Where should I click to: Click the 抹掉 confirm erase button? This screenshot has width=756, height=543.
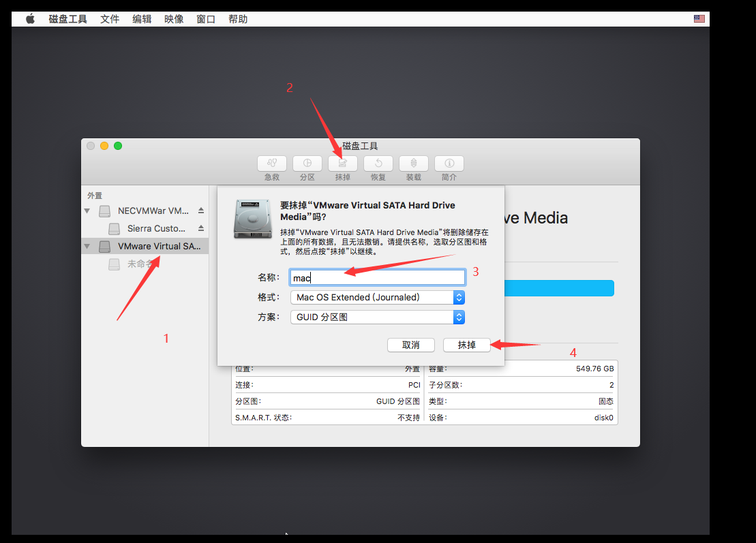click(x=467, y=345)
